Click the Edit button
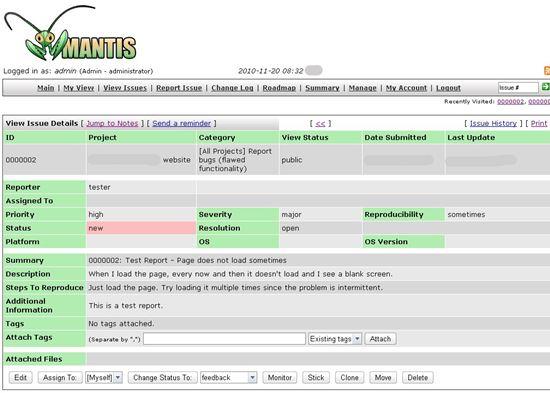This screenshot has width=550, height=393. (20, 378)
